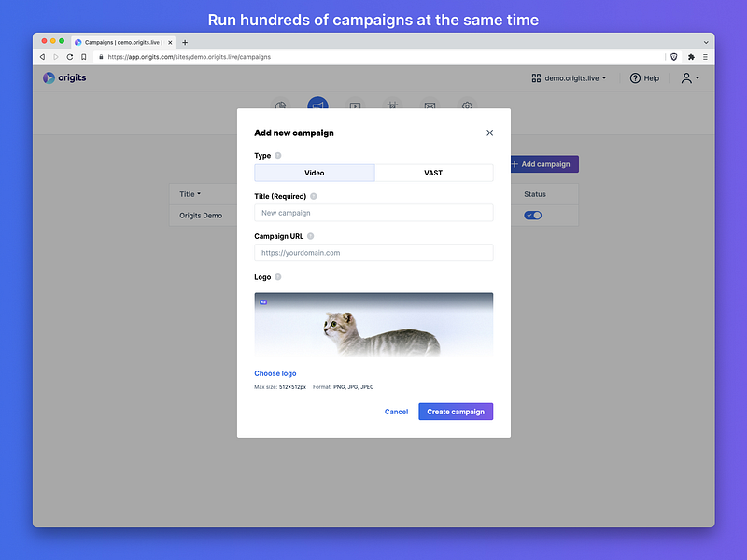Cancel the new campaign dialog
Viewport: 747px width, 560px height.
pyautogui.click(x=396, y=412)
